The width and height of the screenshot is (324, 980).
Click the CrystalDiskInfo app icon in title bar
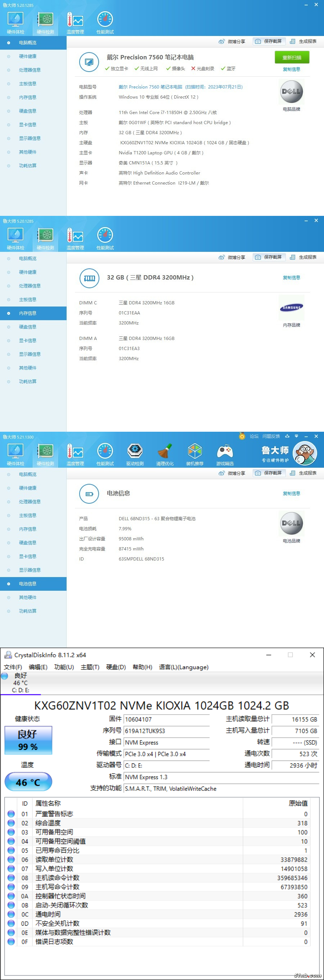(x=8, y=655)
